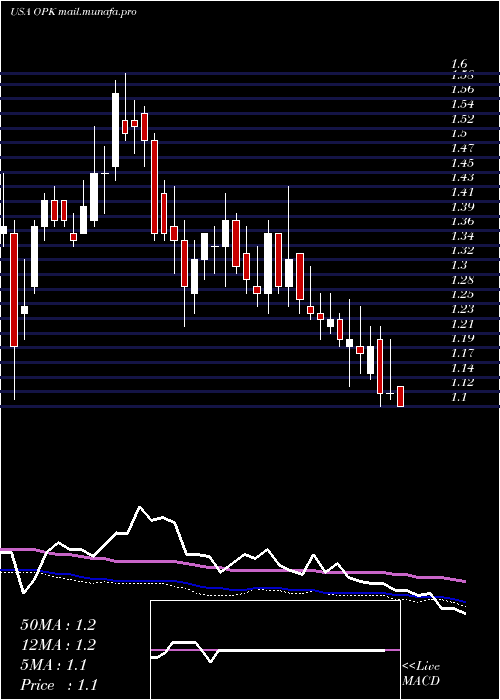Click the 1.45 price axis label
This screenshot has width=500, height=700.
pos(462,162)
